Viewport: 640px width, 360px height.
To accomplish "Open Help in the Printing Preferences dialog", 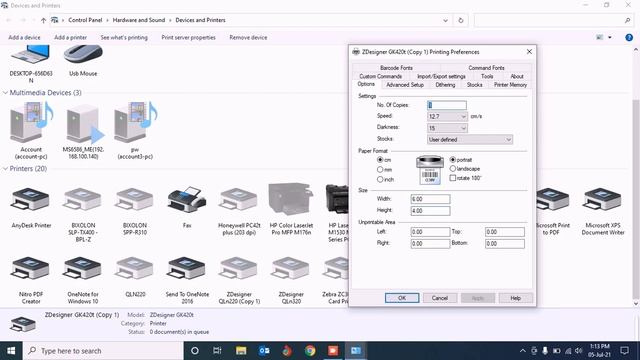I will [x=516, y=298].
